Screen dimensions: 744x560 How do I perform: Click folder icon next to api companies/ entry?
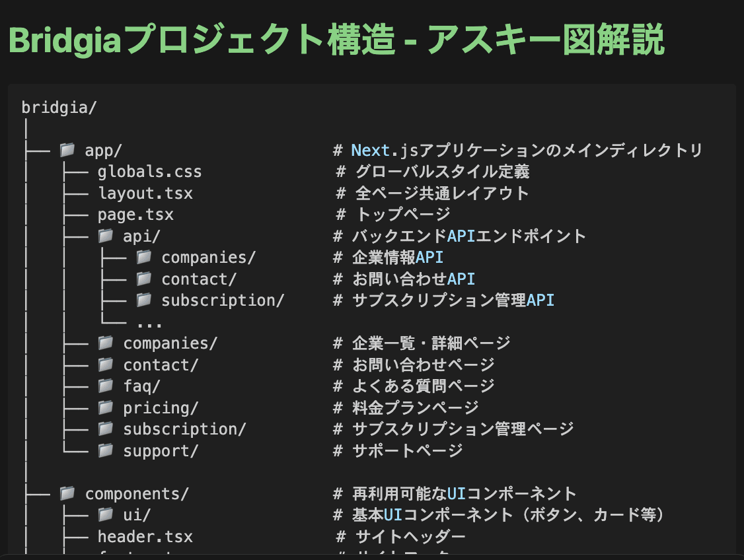[x=144, y=257]
